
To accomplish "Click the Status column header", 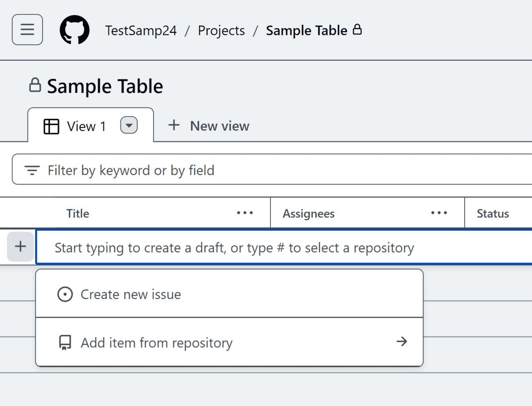I will click(493, 213).
